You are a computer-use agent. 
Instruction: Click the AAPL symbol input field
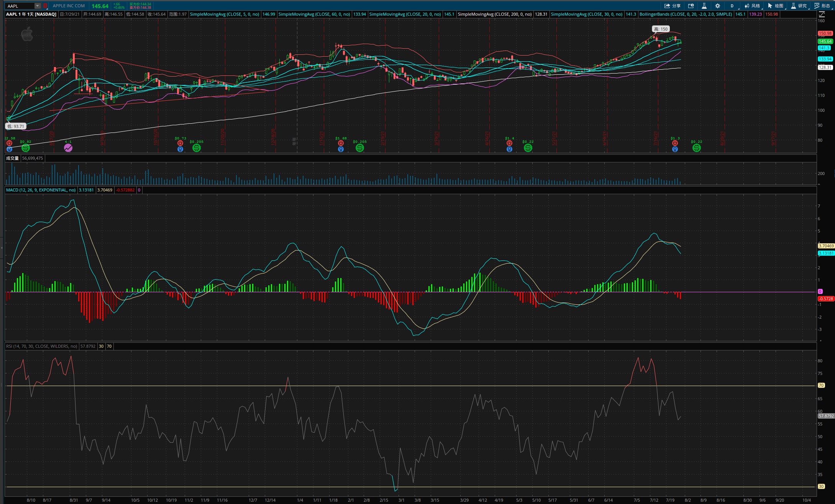pyautogui.click(x=20, y=6)
